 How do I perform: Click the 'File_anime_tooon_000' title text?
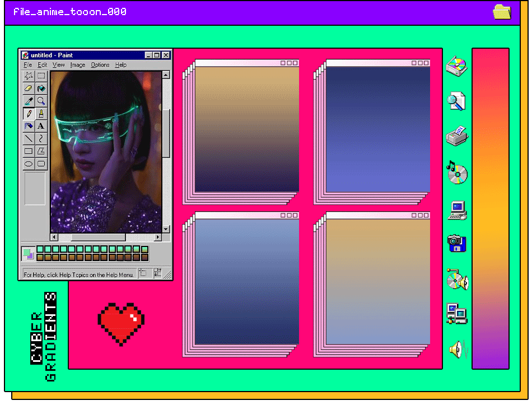[70, 12]
